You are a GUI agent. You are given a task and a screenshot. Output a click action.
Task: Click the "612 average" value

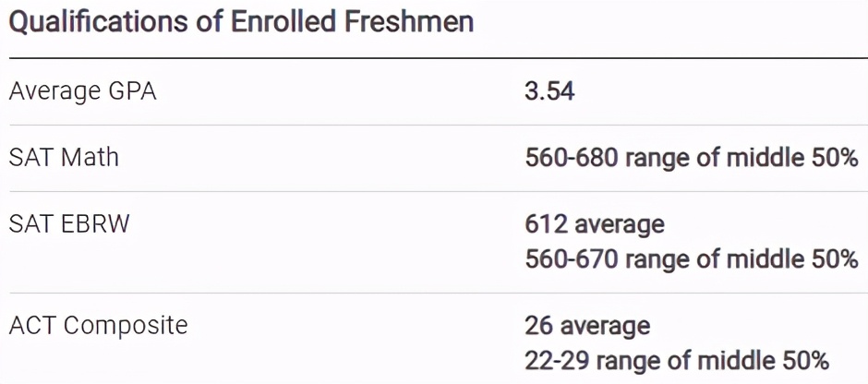pos(594,224)
